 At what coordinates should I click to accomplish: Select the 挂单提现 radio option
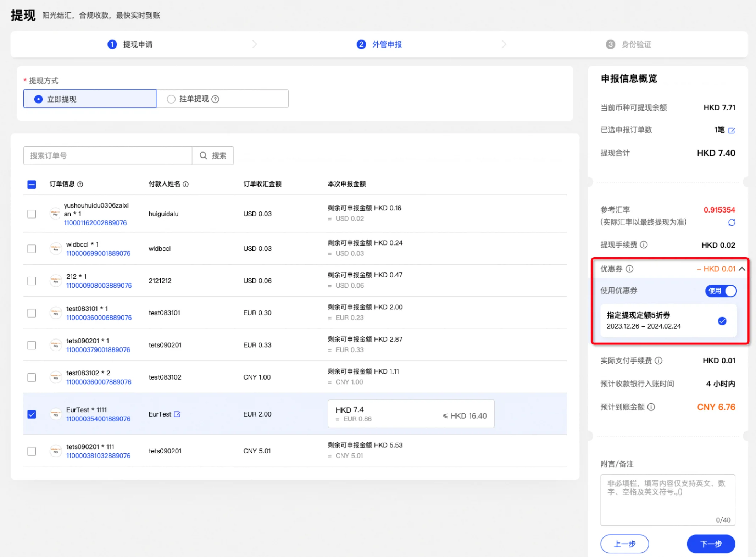tap(171, 99)
